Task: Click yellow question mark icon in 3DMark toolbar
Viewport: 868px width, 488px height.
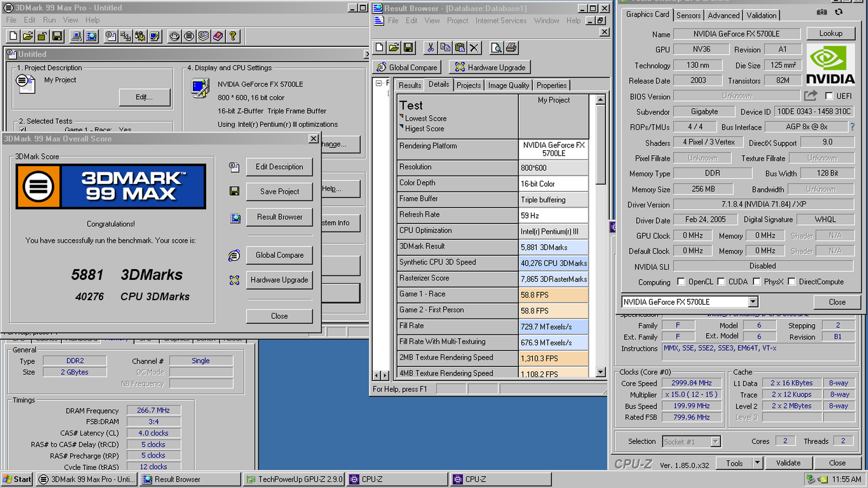Action: coord(233,36)
